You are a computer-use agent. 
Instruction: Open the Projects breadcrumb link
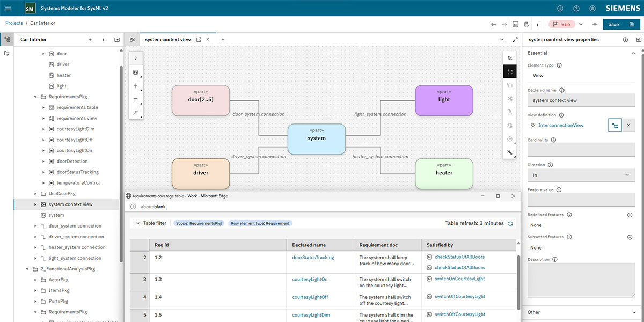[14, 23]
